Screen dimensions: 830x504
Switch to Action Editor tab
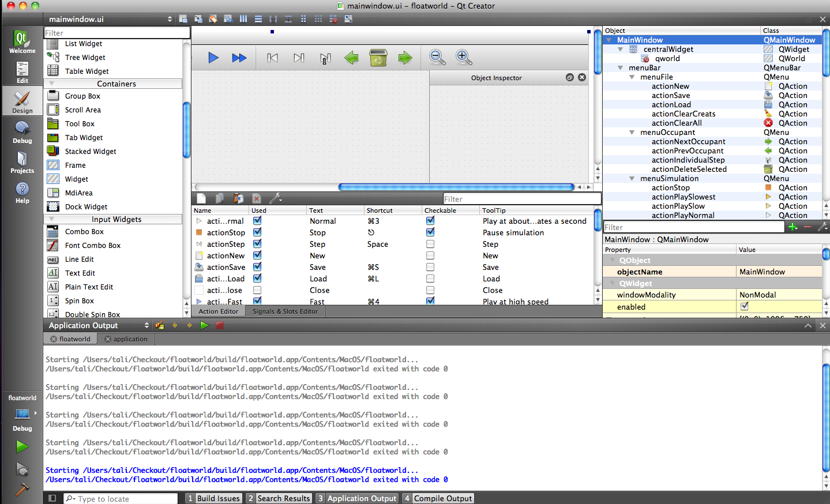[x=219, y=311]
